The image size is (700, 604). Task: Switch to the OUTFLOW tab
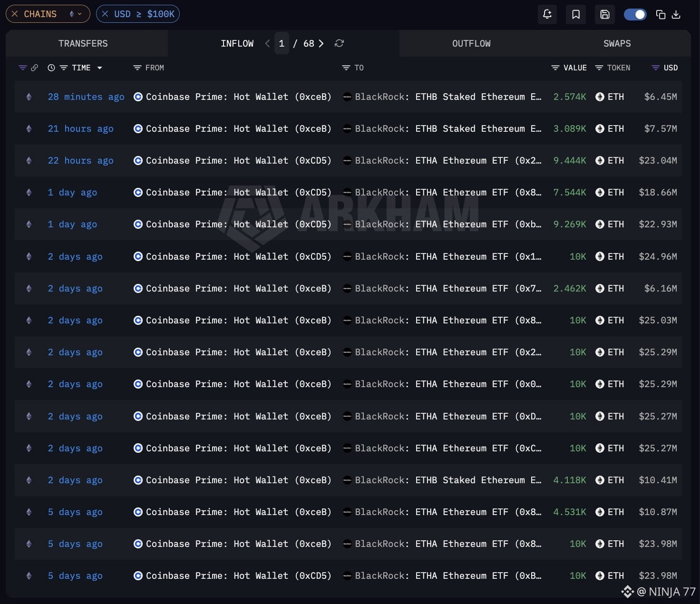[x=471, y=43]
